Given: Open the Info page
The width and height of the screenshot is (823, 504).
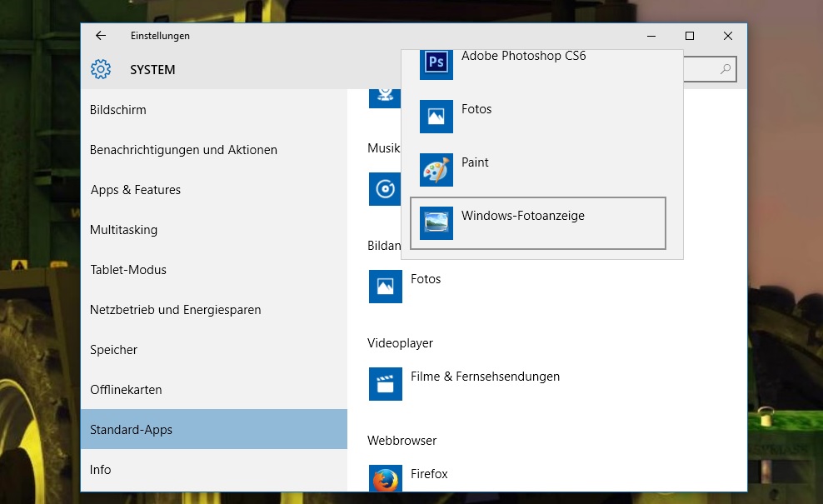Looking at the screenshot, I should tap(100, 470).
